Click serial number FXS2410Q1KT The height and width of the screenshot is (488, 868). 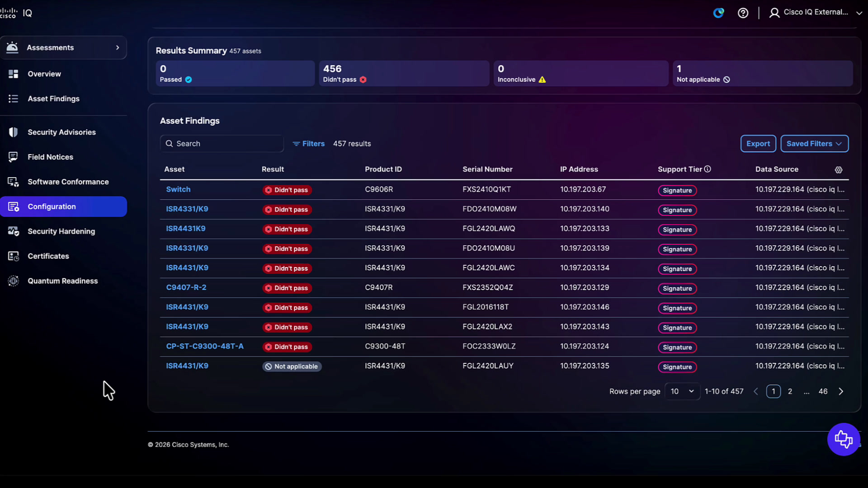pyautogui.click(x=486, y=189)
